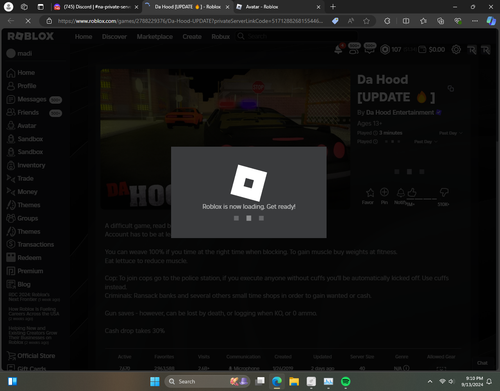Switch to the Discord browser tab
The width and height of the screenshot is (500, 391).
(96, 7)
